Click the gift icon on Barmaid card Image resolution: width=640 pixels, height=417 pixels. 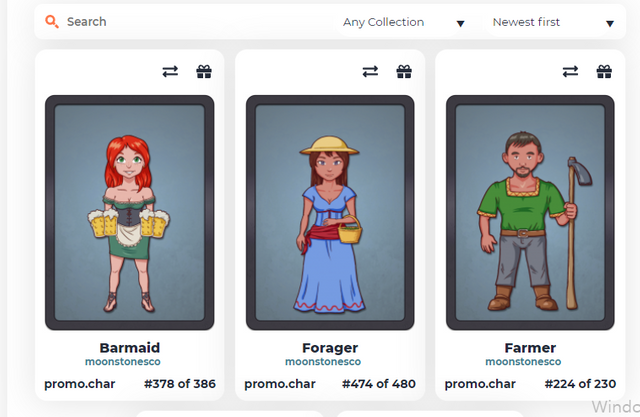tap(204, 72)
